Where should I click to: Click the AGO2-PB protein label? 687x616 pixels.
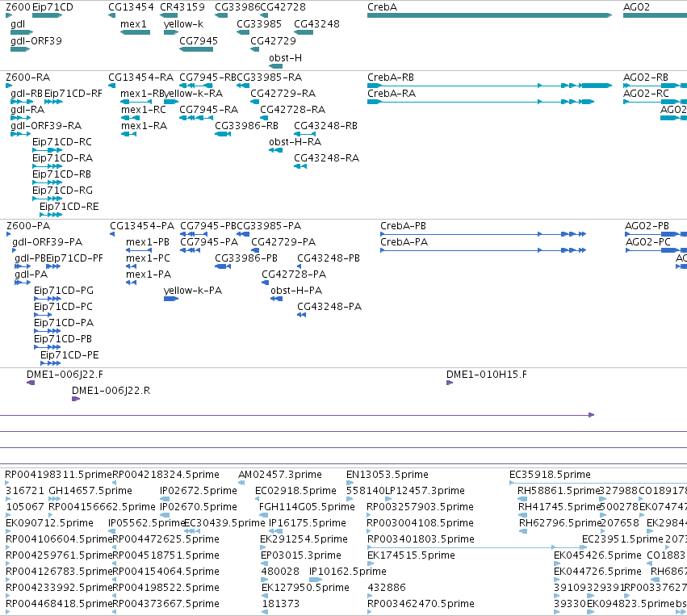pyautogui.click(x=647, y=226)
